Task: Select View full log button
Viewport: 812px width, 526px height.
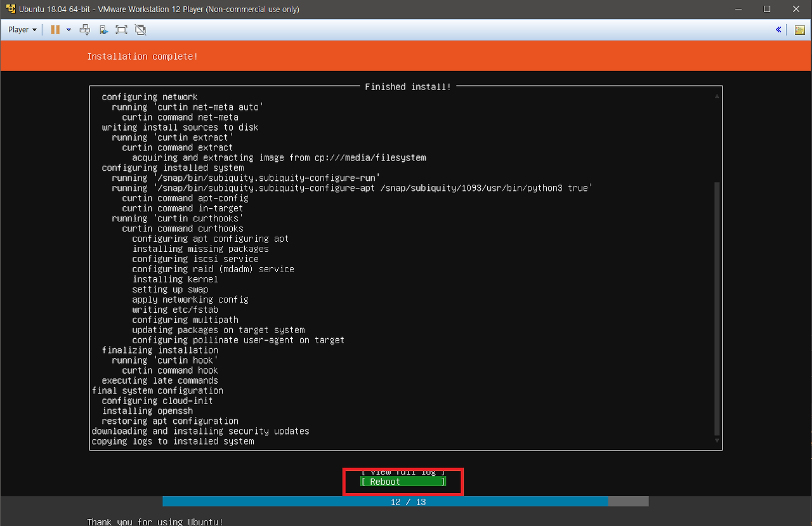Action: tap(403, 472)
